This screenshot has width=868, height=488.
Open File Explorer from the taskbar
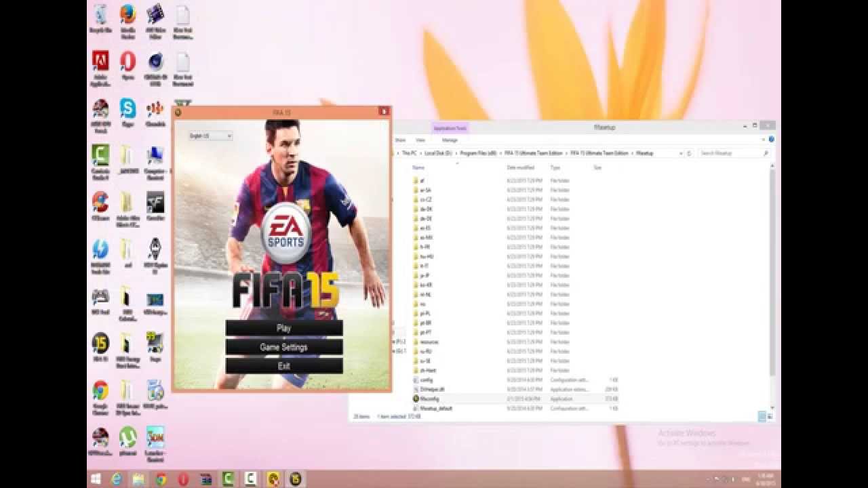point(138,479)
